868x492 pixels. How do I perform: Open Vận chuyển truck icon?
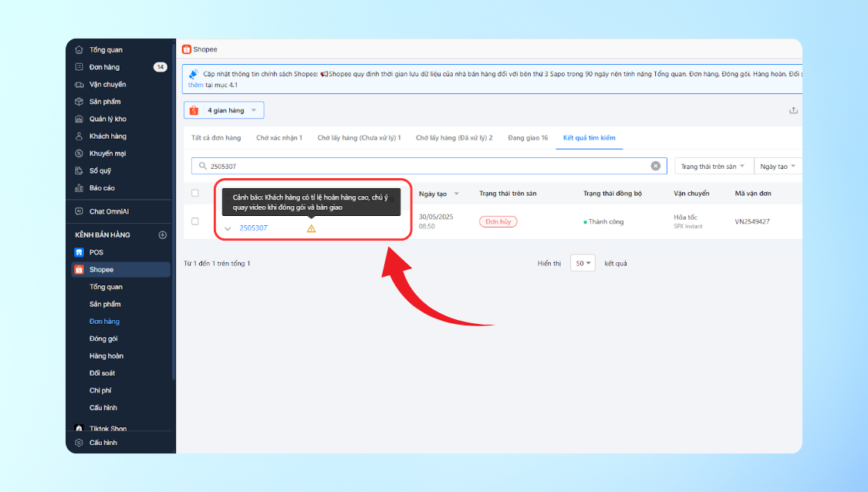click(x=79, y=85)
